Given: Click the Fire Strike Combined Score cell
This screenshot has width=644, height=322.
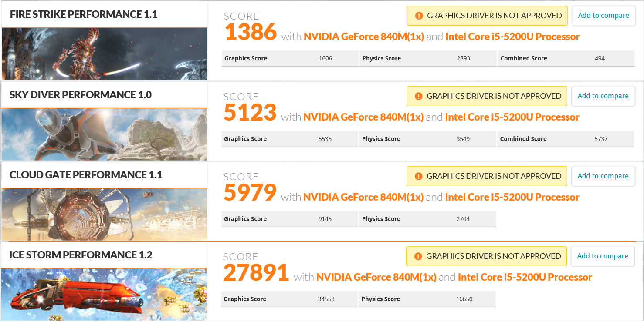Looking at the screenshot, I should [566, 59].
